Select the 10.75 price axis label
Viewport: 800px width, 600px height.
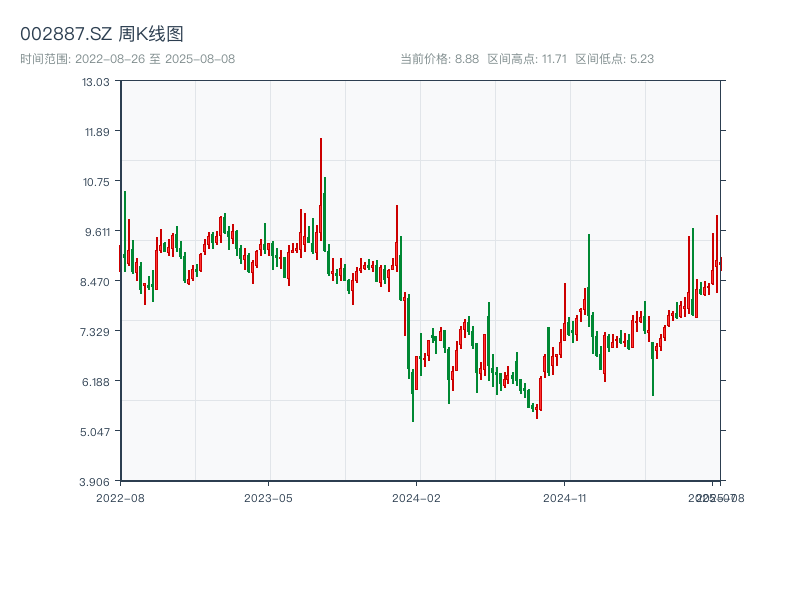coord(96,181)
